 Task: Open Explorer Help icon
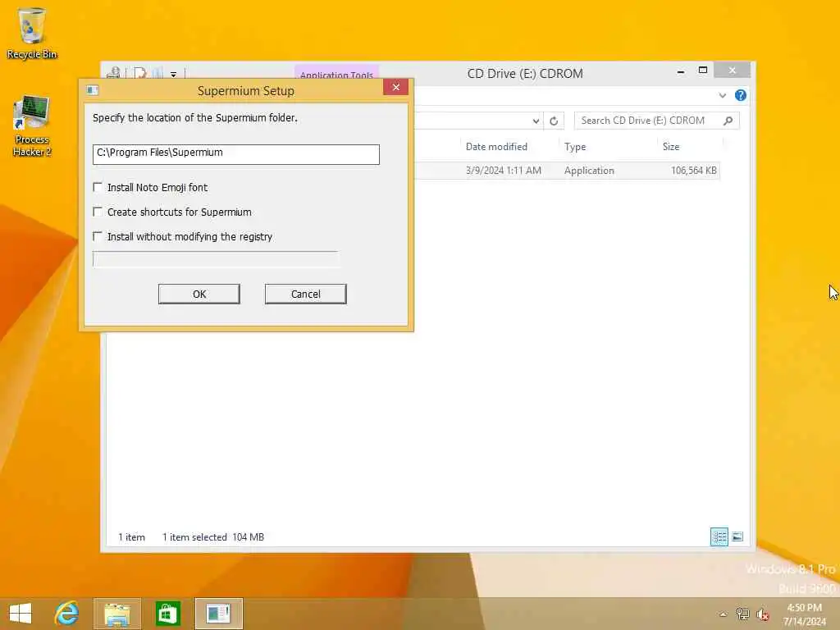(x=741, y=95)
